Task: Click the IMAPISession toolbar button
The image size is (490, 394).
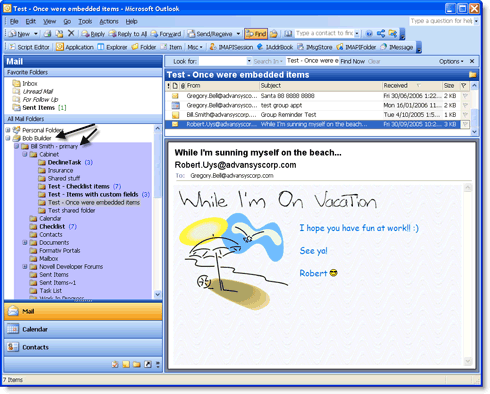Action: 231,47
